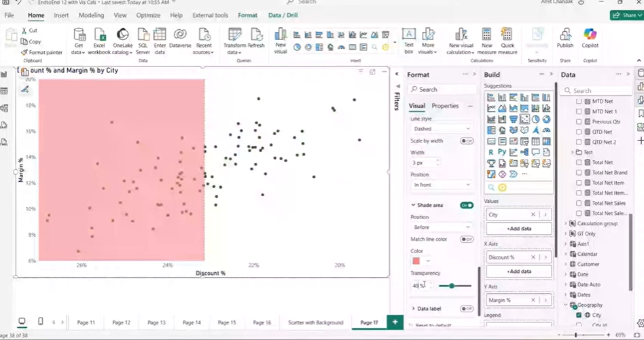
Task: Select the Python visual icon
Action: pos(502,152)
